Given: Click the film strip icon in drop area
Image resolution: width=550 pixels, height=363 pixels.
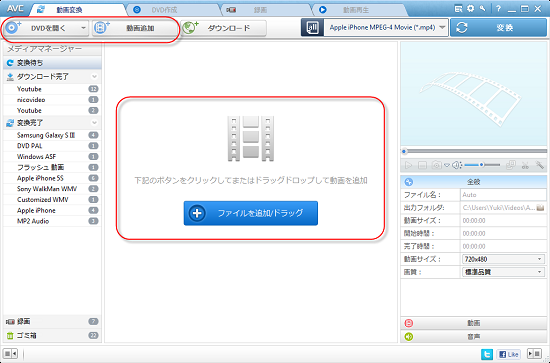Looking at the screenshot, I should pos(250,139).
